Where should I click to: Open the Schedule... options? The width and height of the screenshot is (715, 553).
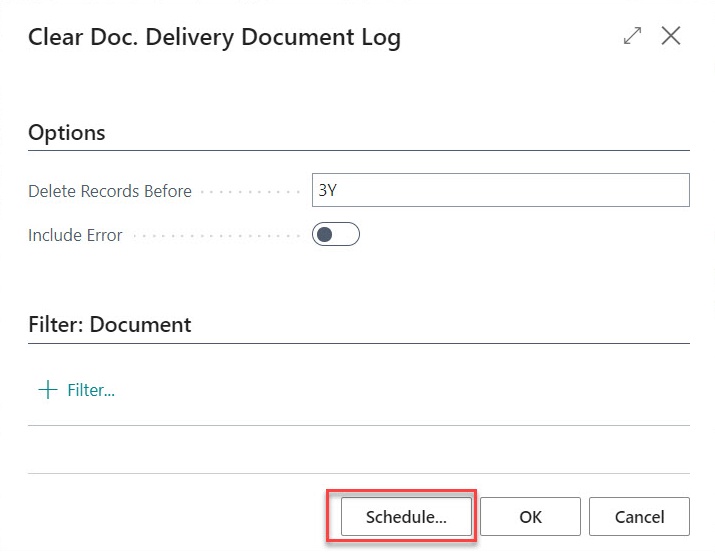[x=406, y=517]
